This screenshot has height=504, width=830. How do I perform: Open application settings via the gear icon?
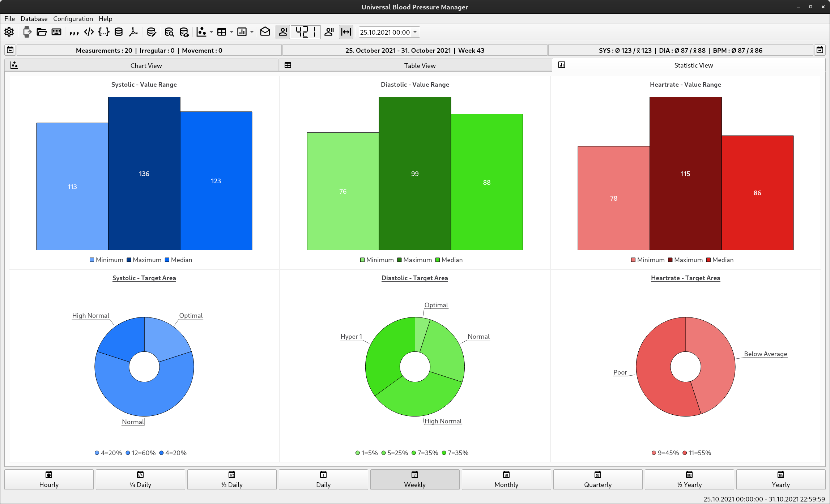pyautogui.click(x=9, y=32)
